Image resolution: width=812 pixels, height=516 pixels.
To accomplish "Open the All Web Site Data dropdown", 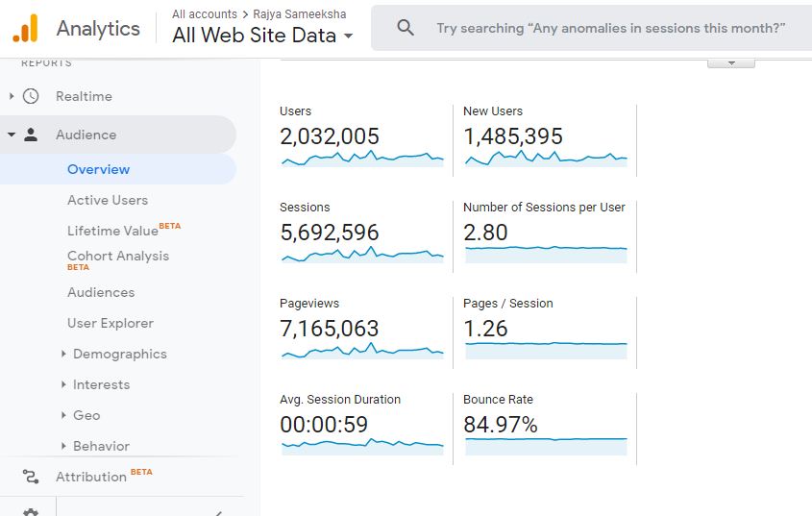I will pos(262,36).
